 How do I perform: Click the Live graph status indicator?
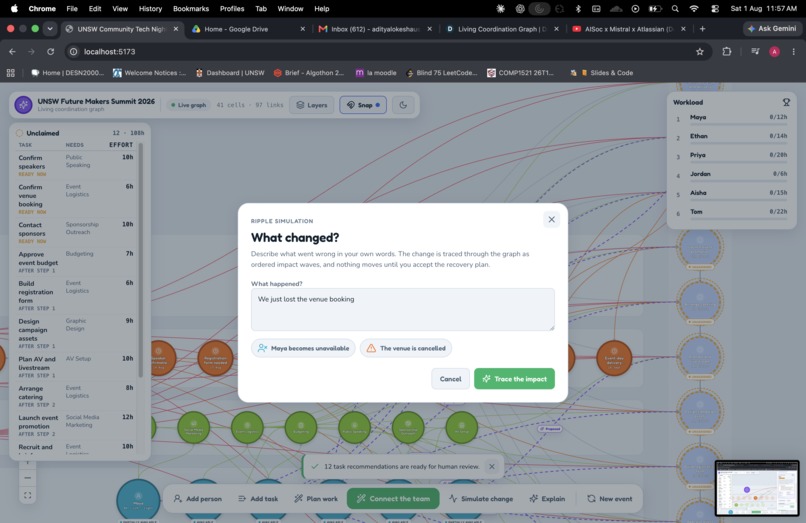(188, 105)
